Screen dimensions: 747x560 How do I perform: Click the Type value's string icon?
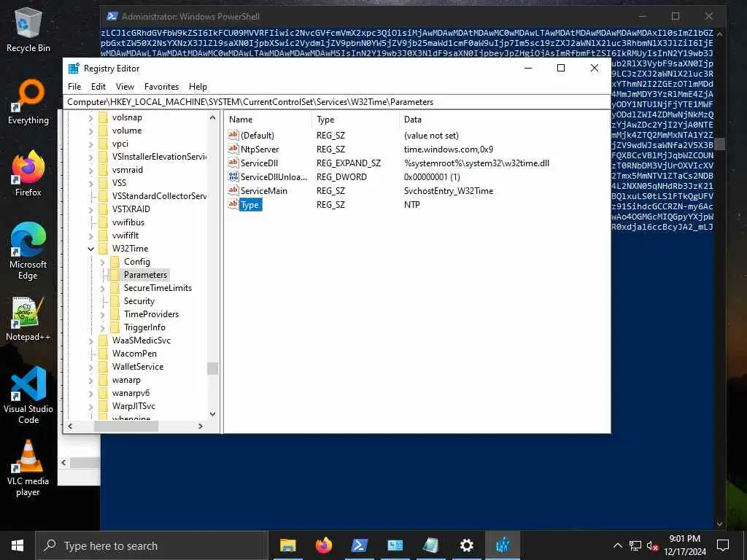pyautogui.click(x=233, y=204)
